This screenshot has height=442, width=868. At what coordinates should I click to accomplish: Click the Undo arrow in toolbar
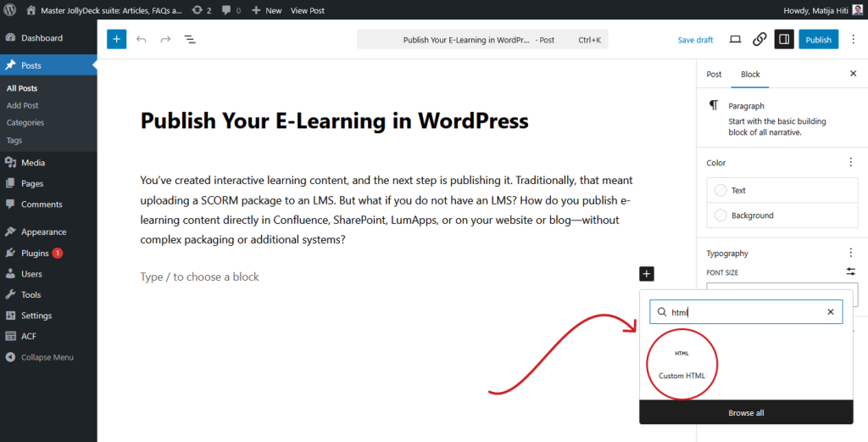[x=141, y=39]
